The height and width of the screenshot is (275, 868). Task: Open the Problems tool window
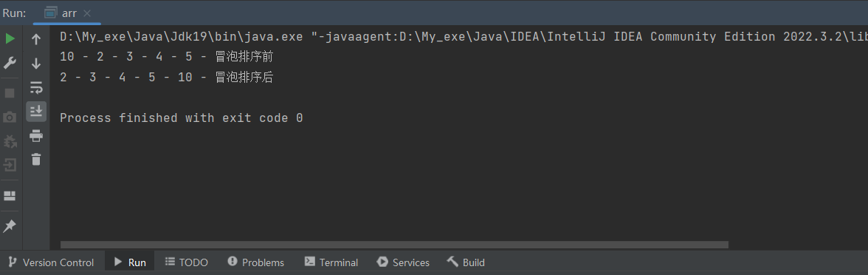coord(255,262)
